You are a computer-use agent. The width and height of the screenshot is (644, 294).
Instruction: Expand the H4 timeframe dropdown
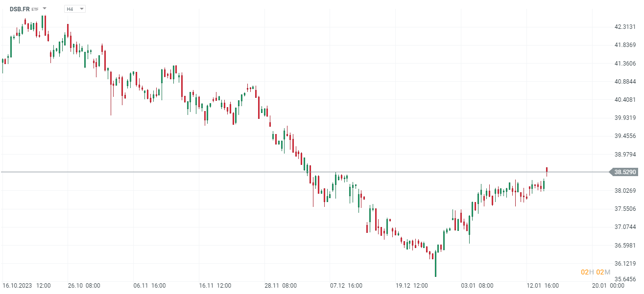[81, 9]
